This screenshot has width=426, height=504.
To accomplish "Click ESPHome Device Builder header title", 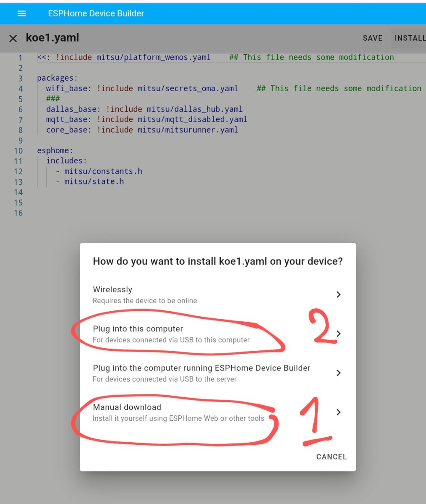I will (96, 13).
